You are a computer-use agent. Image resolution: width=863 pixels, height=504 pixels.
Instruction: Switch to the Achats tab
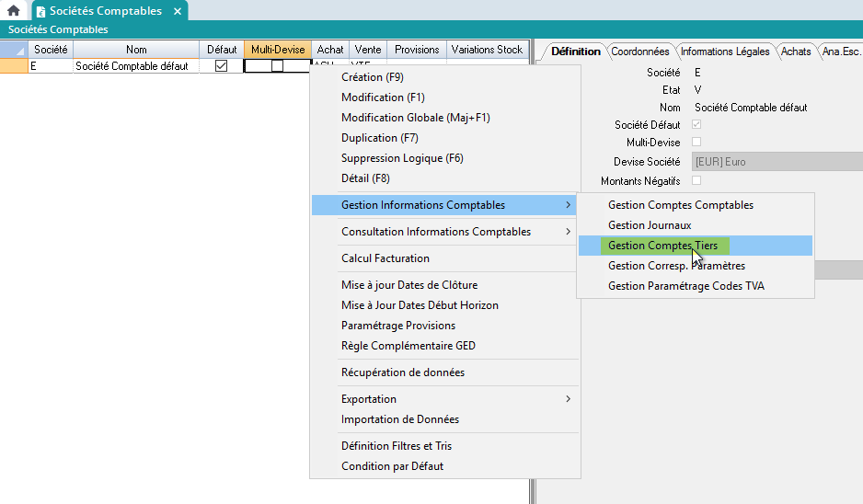pos(796,52)
